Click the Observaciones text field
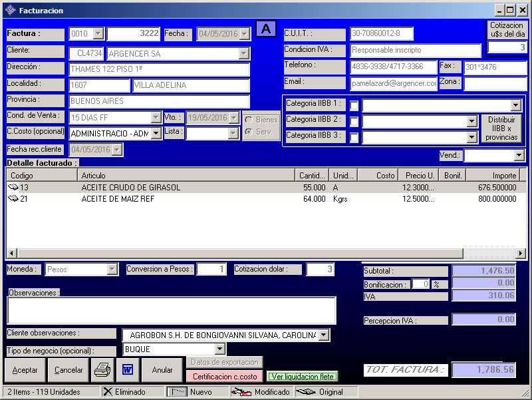 (172, 311)
